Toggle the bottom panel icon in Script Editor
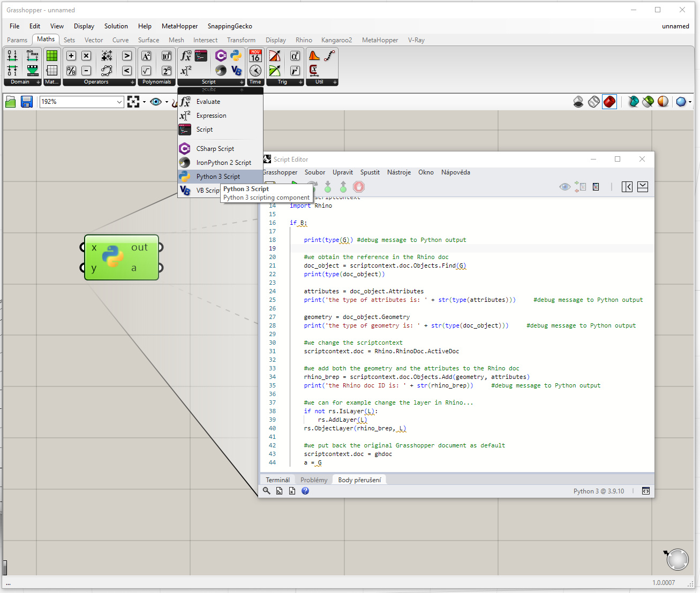The height and width of the screenshot is (593, 700). (x=643, y=187)
